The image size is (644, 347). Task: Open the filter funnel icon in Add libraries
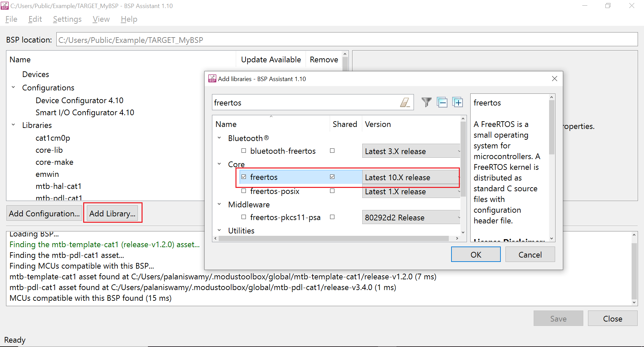click(x=426, y=102)
